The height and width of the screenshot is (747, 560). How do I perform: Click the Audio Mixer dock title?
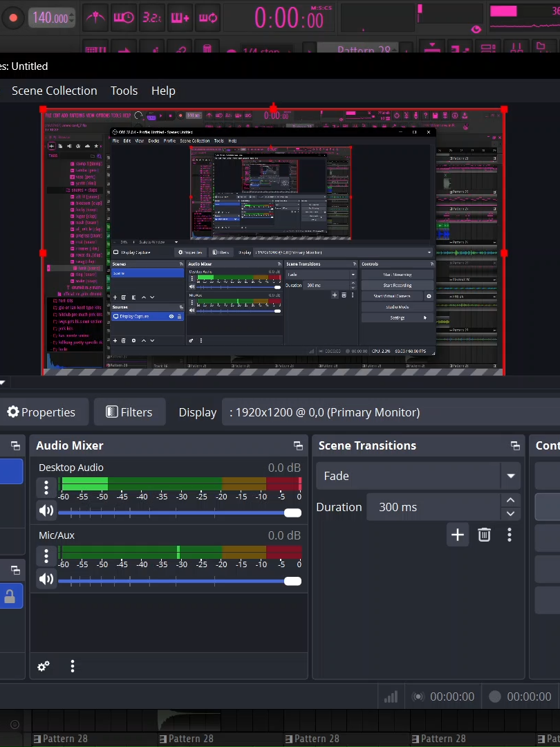tap(70, 445)
